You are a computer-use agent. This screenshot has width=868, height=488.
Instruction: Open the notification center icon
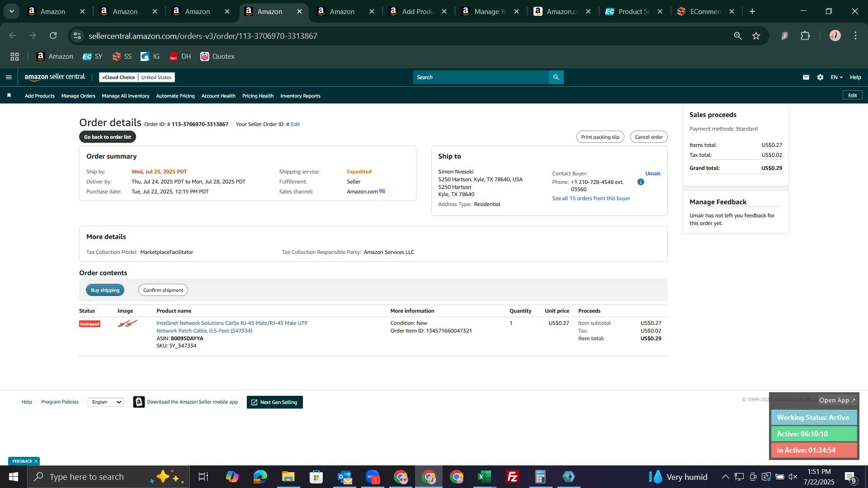[850, 477]
